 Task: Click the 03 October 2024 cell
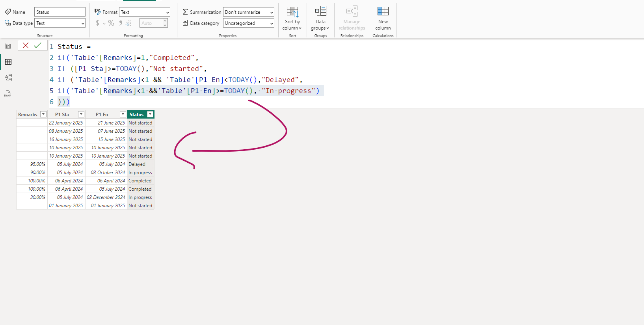click(x=106, y=173)
